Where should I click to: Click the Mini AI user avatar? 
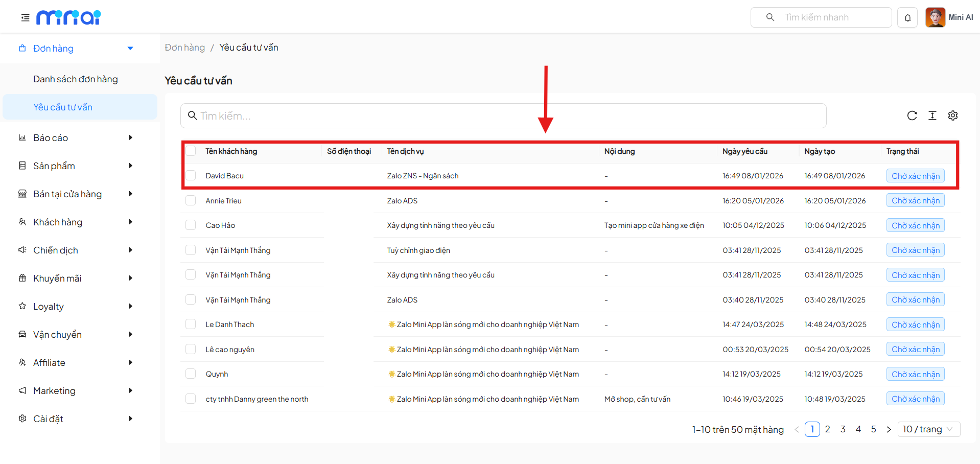click(935, 17)
